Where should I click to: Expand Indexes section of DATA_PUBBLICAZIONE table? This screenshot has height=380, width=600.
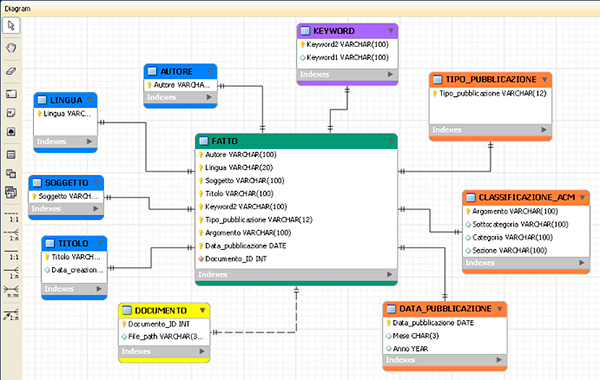point(499,360)
